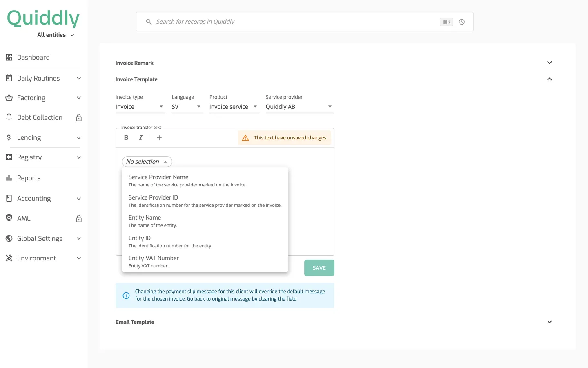Click the Factoring basket icon
The image size is (588, 368).
tap(9, 98)
